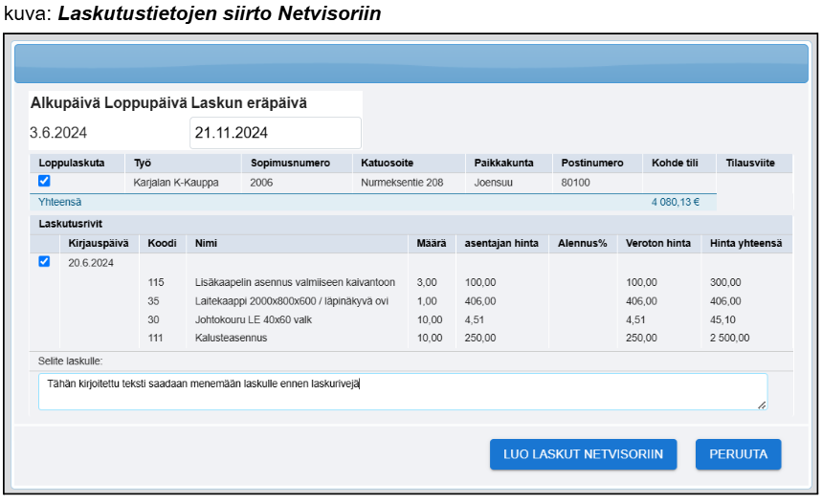Toggle the Loppulaskuta checkbox for Karjalan K-Kauppa
Viewport: 822px width, 504px height.
(44, 181)
